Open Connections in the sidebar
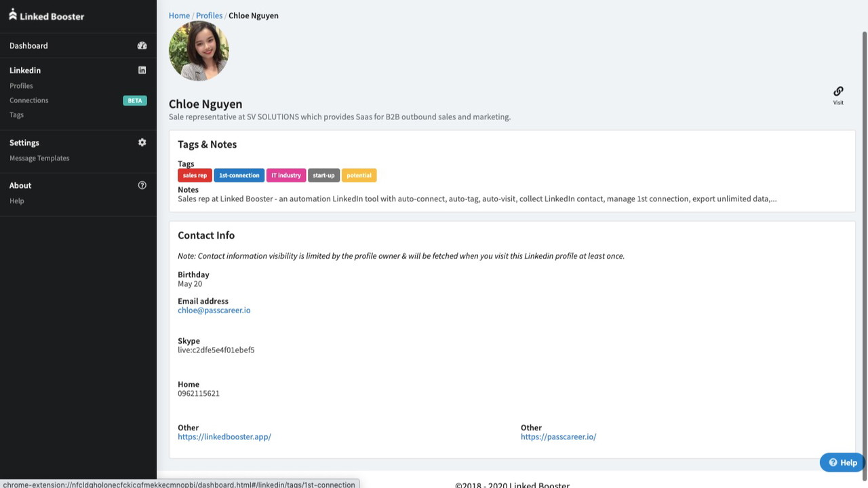 pos(29,100)
